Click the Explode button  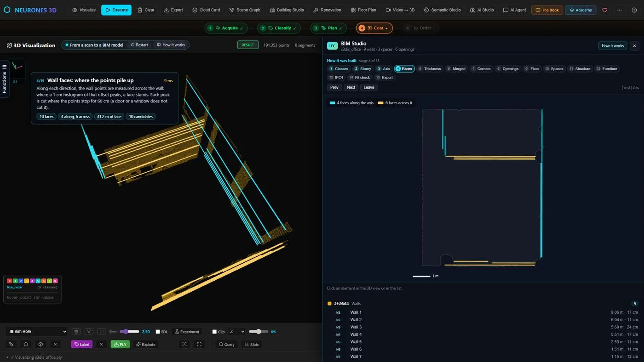[x=146, y=345]
